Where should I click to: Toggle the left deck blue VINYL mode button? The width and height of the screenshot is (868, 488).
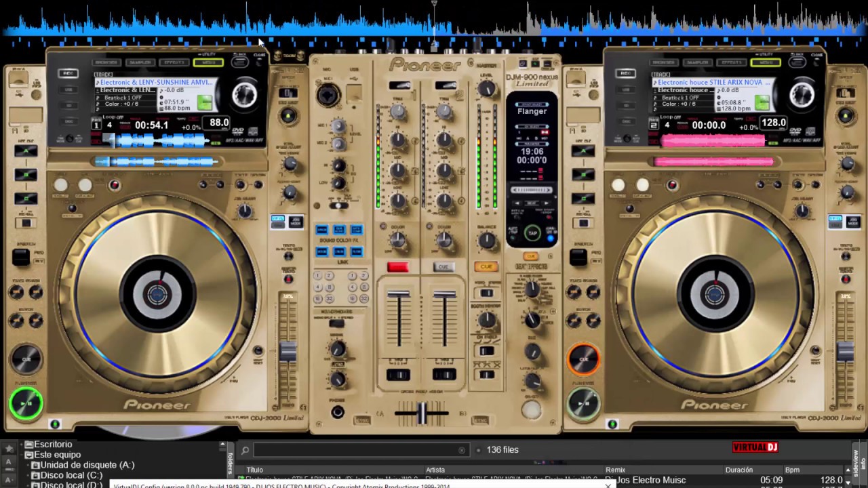coord(277,219)
